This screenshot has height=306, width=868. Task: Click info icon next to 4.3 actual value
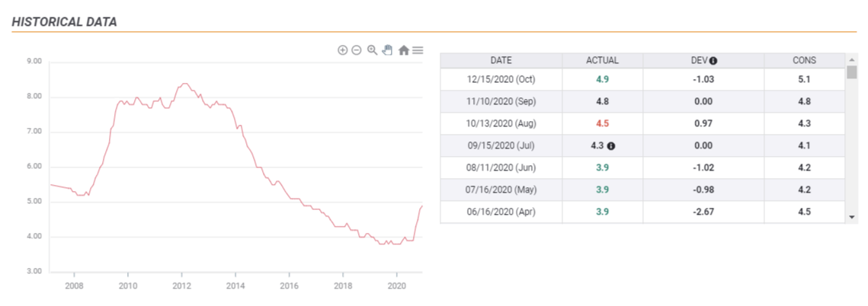point(610,146)
